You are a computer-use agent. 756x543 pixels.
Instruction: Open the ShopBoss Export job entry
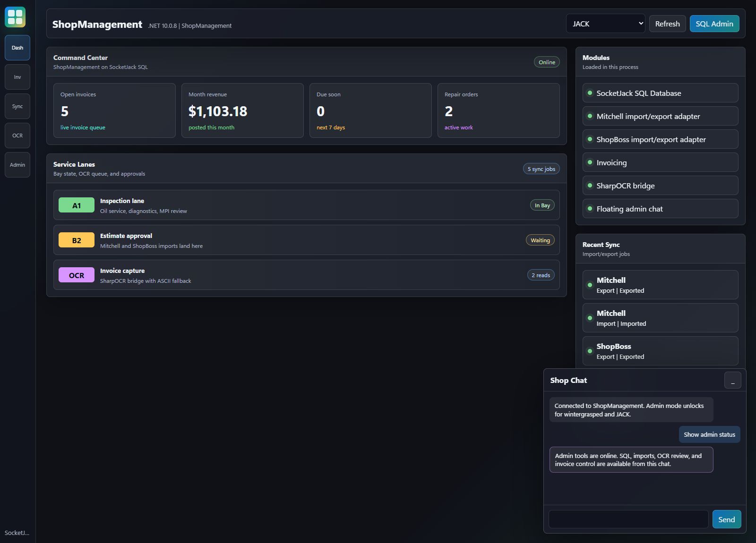tap(661, 351)
